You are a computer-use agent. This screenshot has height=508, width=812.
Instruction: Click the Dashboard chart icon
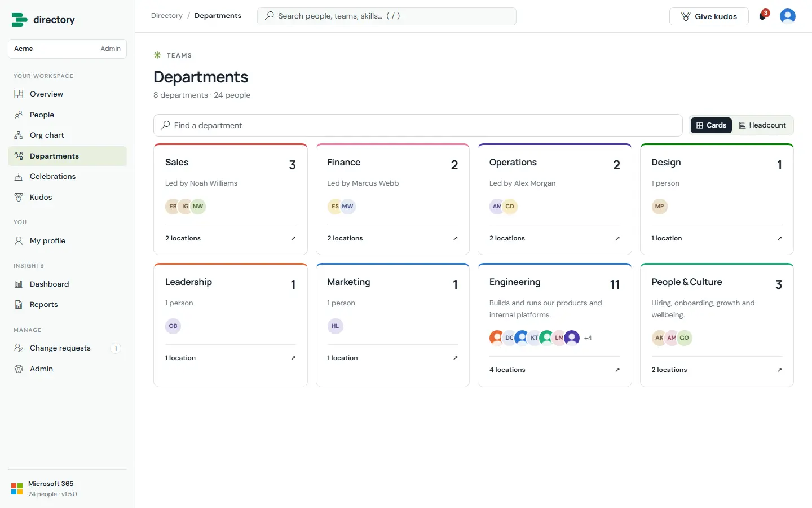tap(19, 284)
